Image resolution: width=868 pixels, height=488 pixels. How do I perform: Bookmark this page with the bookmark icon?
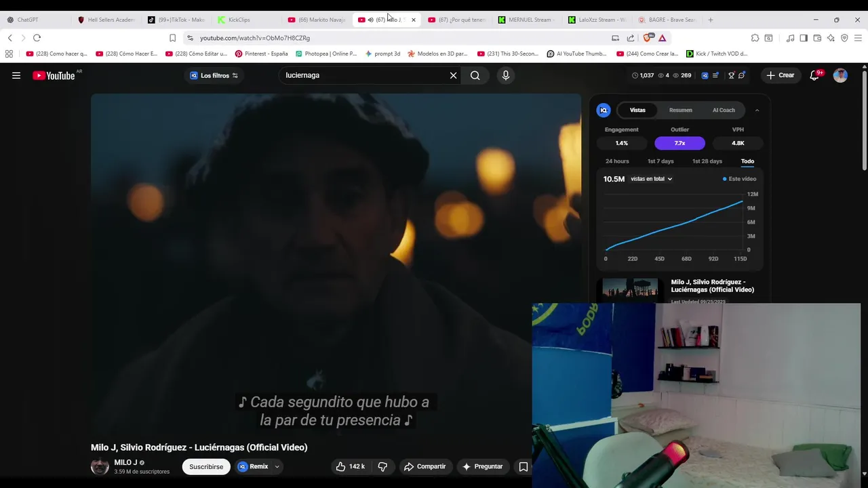pos(172,38)
